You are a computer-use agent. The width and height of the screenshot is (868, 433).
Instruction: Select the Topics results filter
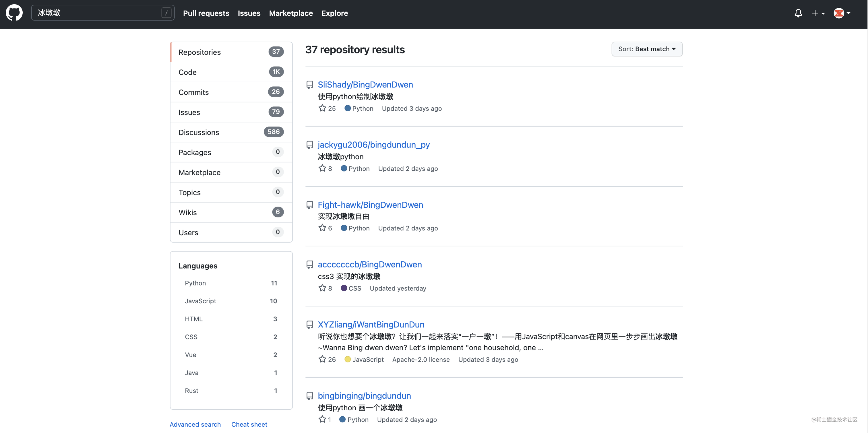[x=231, y=192]
